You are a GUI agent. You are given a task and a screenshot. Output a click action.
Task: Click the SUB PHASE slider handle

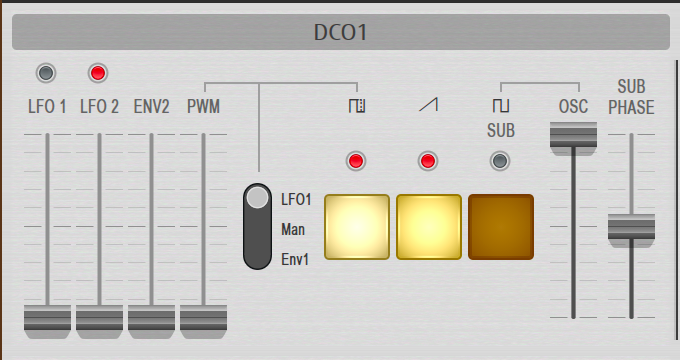tap(631, 231)
